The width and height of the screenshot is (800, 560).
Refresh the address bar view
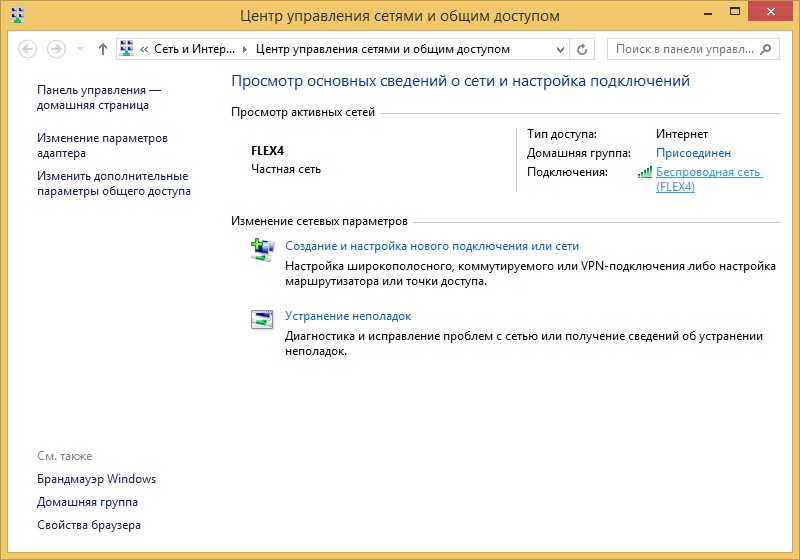tap(584, 49)
